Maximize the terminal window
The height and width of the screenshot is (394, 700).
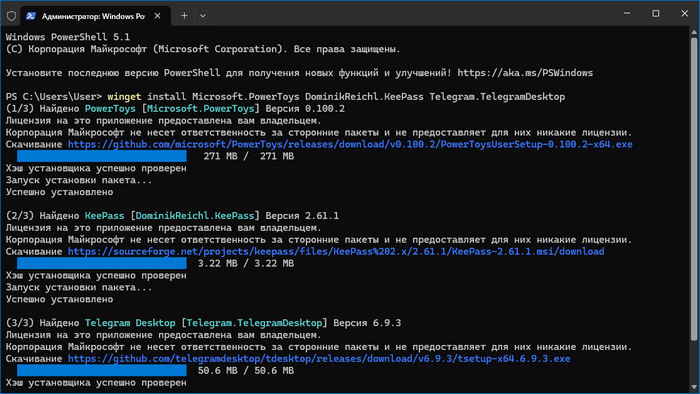click(x=655, y=13)
